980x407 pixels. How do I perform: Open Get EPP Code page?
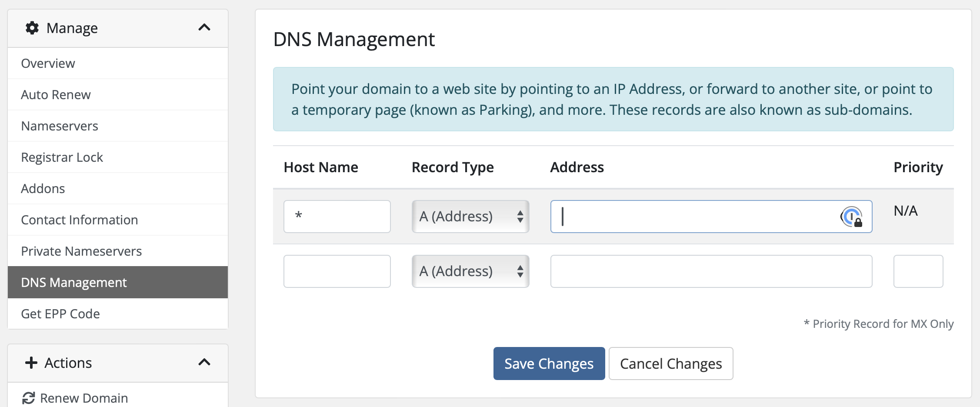118,314
